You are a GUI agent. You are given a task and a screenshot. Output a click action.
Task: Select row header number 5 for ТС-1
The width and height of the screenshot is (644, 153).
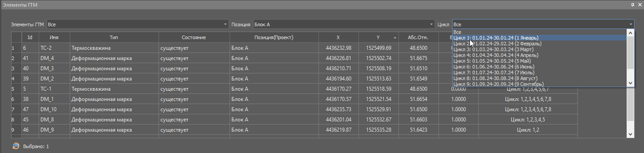[x=13, y=89]
